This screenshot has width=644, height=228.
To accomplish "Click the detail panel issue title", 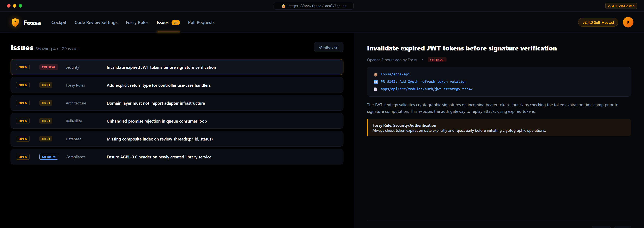I will pos(462,48).
